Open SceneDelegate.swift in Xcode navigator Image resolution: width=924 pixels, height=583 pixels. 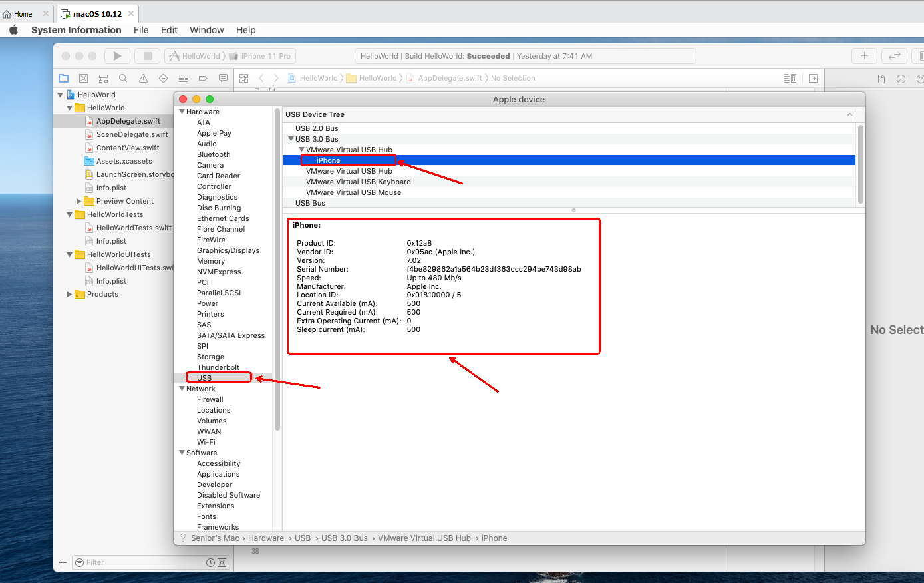pyautogui.click(x=132, y=134)
